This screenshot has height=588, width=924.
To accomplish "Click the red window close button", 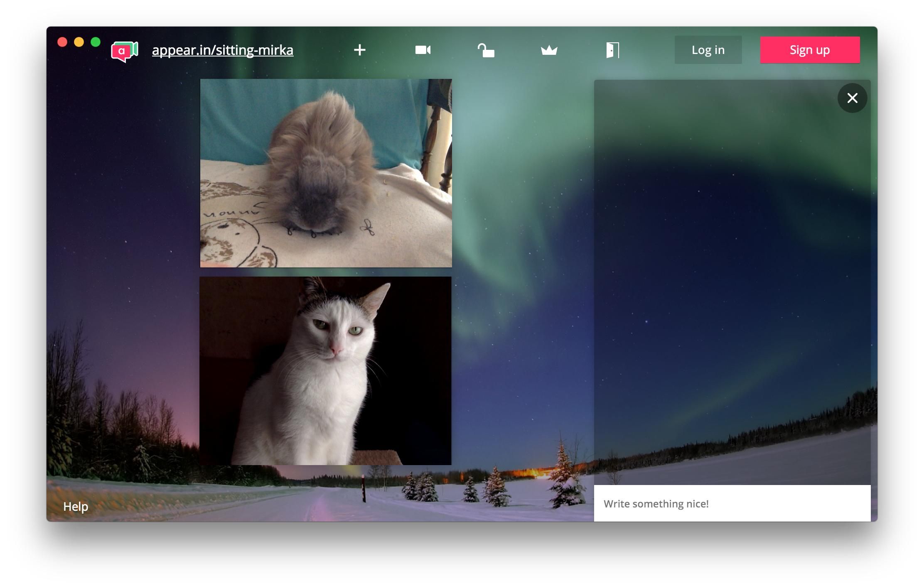I will (62, 42).
